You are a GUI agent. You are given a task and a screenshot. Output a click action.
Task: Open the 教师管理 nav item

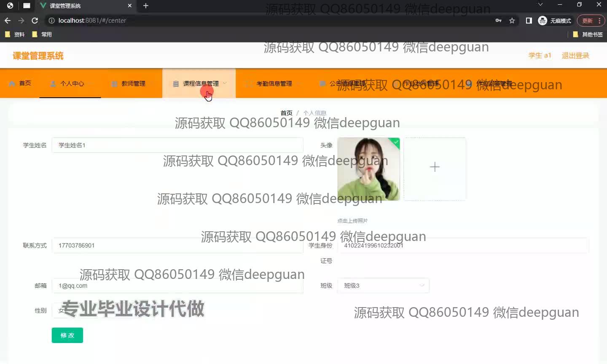click(133, 83)
